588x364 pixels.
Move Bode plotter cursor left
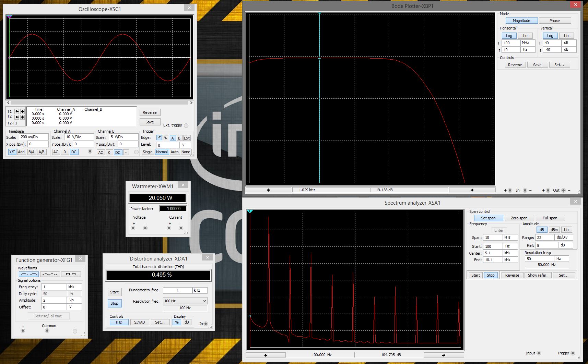[269, 190]
